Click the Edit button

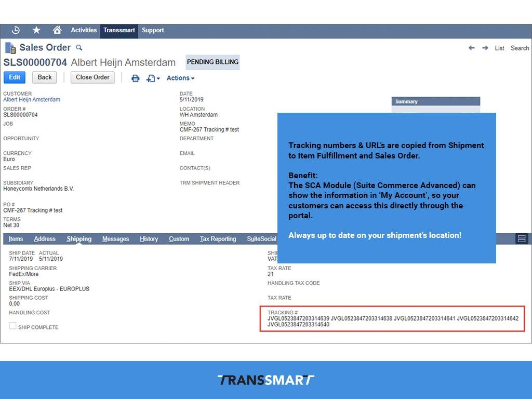(x=15, y=77)
